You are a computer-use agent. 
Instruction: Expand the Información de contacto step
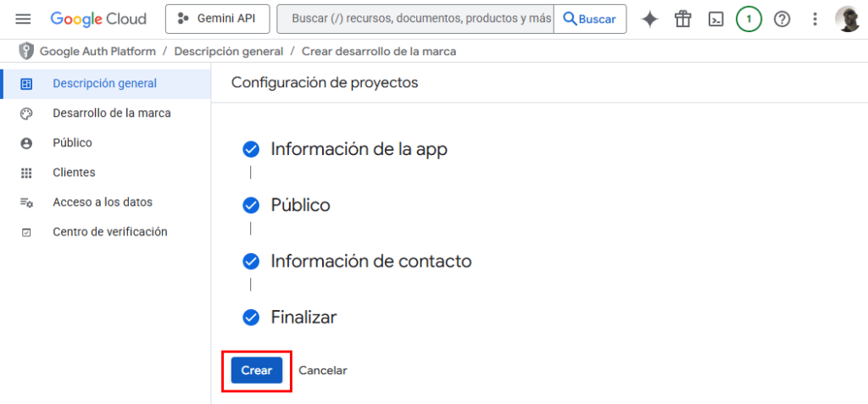370,262
